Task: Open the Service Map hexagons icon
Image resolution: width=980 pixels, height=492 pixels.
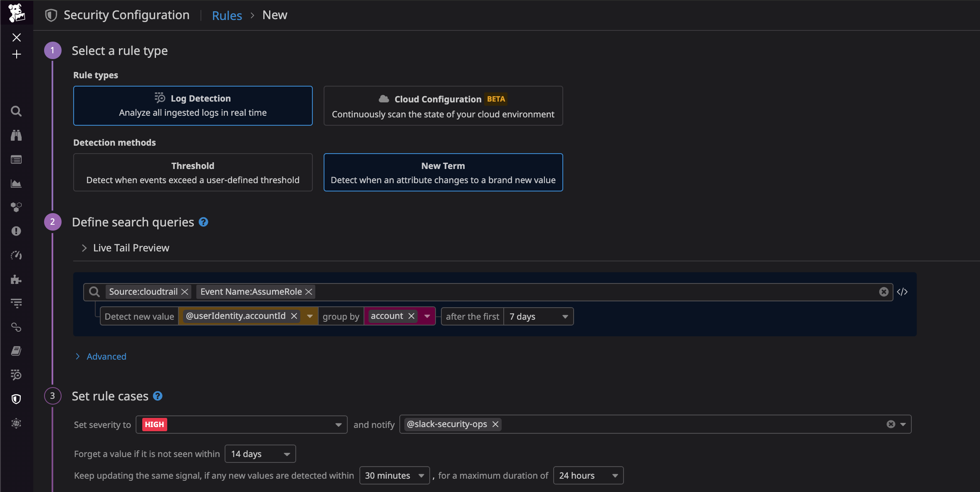Action: pyautogui.click(x=16, y=207)
